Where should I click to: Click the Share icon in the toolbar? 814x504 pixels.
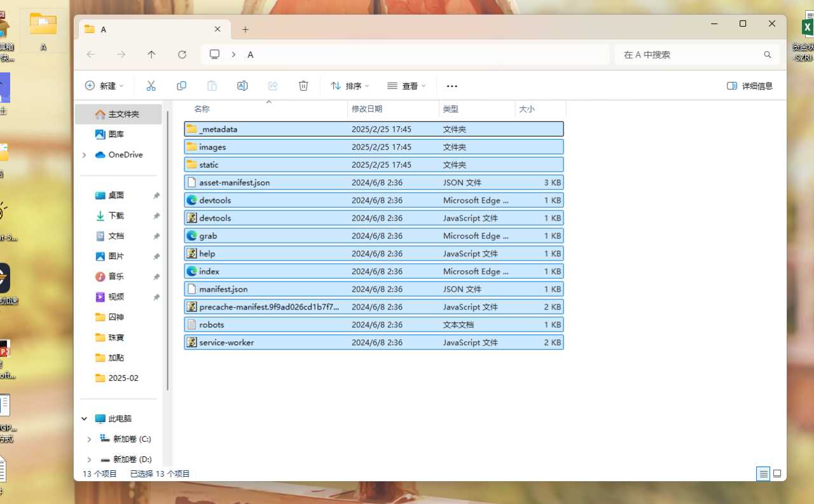tap(273, 85)
